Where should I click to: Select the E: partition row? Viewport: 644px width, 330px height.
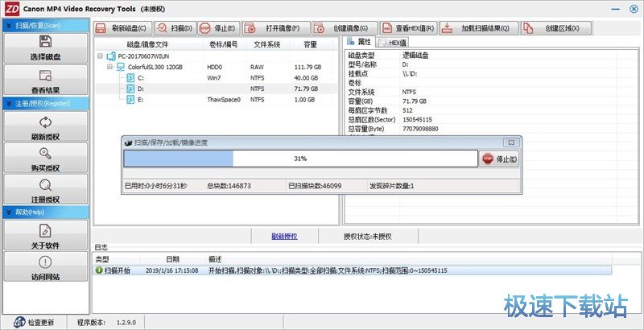coord(217,100)
